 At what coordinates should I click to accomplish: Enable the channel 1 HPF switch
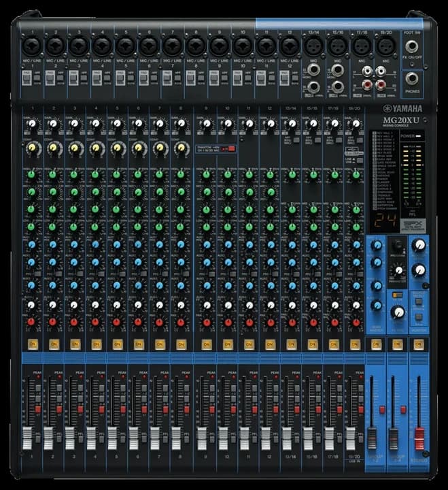coord(37,78)
